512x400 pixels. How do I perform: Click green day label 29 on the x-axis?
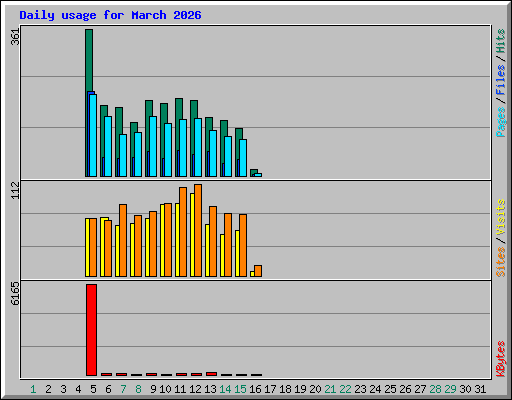[450, 389]
